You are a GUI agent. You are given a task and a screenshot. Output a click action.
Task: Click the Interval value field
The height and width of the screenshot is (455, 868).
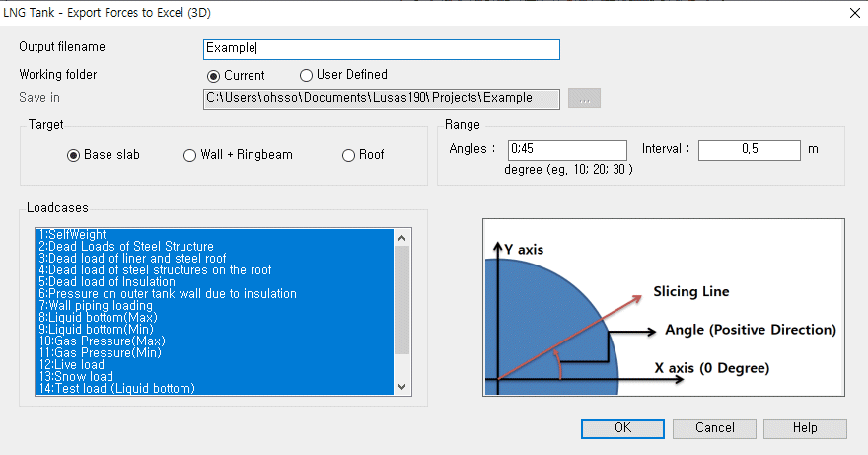(x=749, y=150)
